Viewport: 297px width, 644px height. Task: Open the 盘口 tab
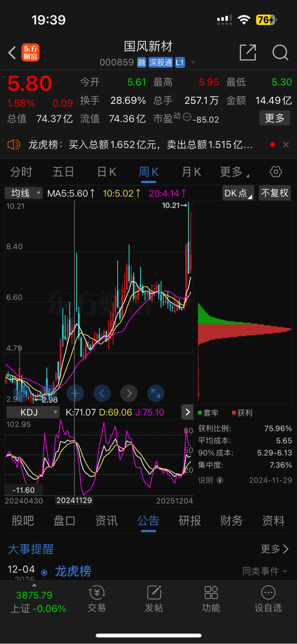tap(64, 521)
